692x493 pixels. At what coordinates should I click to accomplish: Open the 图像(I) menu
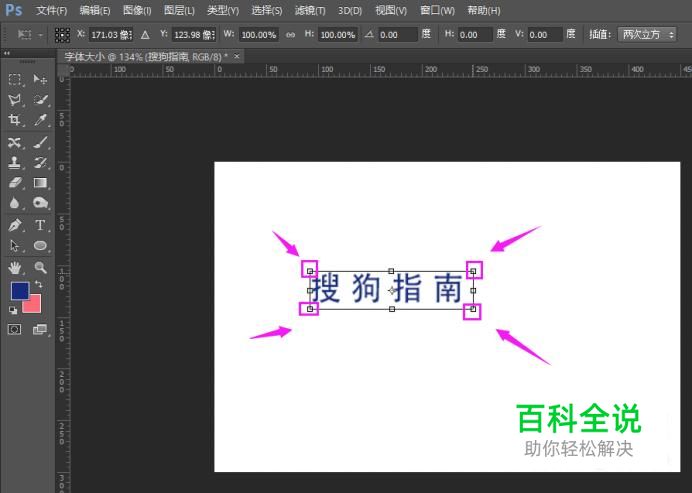(x=137, y=10)
